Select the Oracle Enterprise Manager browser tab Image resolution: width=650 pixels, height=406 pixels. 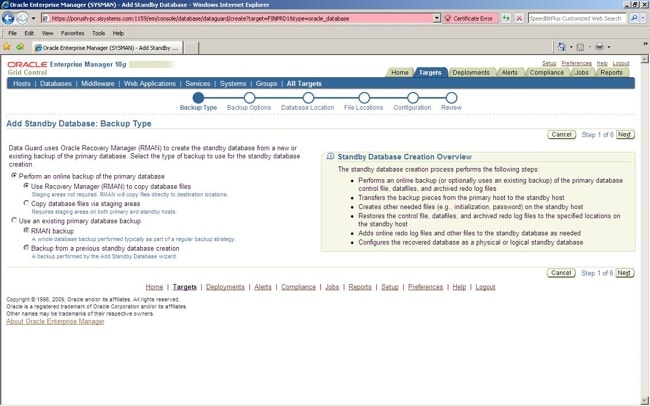click(107, 48)
